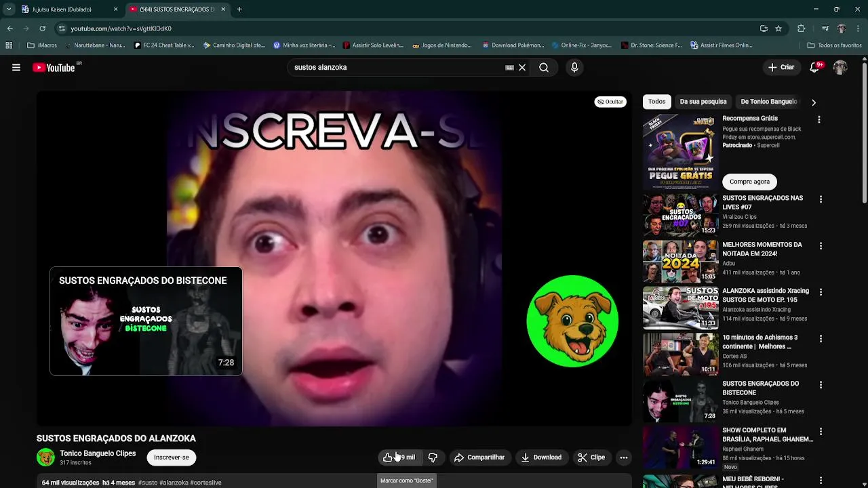Open the Todos os favoritos bookmarks folder
The image size is (868, 488).
835,45
